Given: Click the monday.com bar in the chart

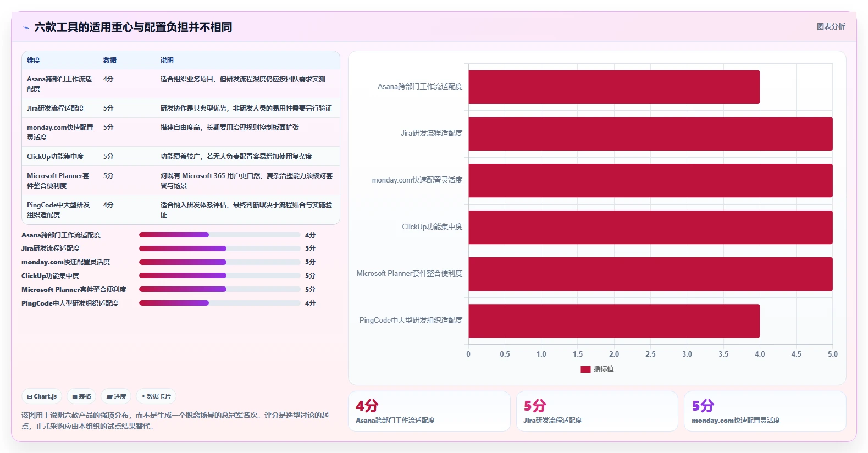Looking at the screenshot, I should 650,180.
